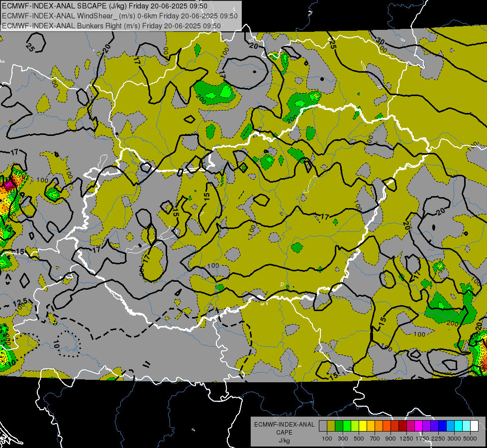The width and height of the screenshot is (487, 448).
Task: Select the lime green legend swatch
Action: point(355,426)
